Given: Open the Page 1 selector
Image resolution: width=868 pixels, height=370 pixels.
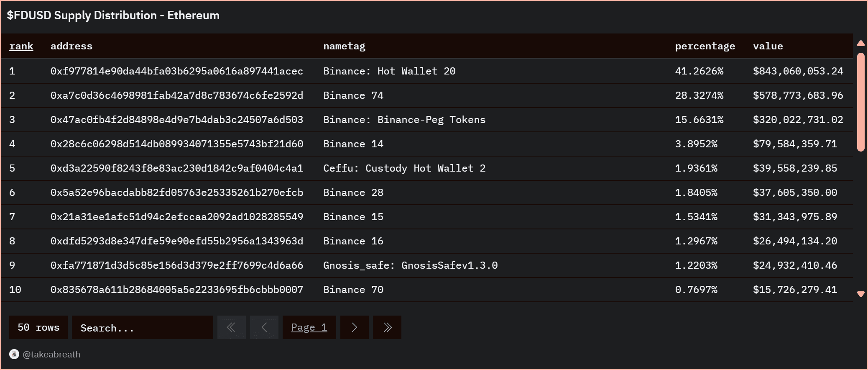Looking at the screenshot, I should tap(309, 327).
